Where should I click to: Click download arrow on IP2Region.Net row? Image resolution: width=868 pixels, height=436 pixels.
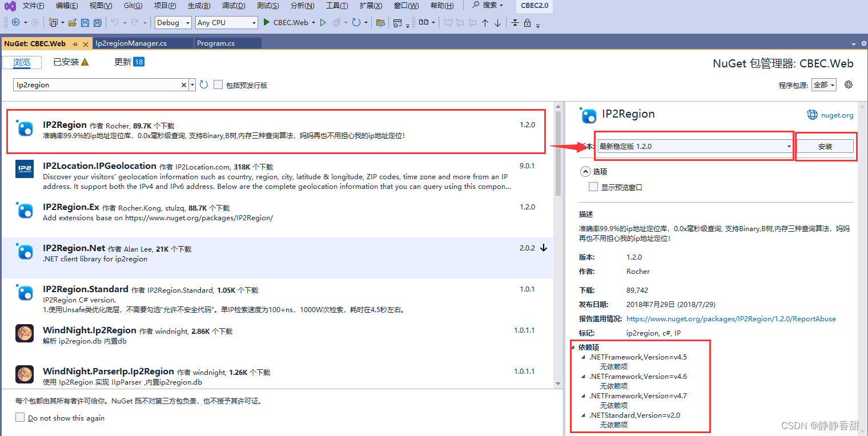tap(544, 248)
